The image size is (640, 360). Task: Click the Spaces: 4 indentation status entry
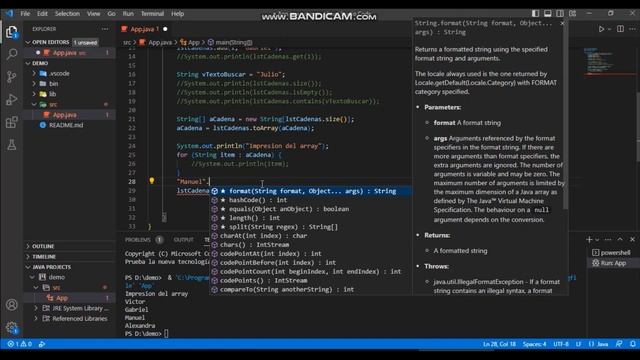click(534, 344)
